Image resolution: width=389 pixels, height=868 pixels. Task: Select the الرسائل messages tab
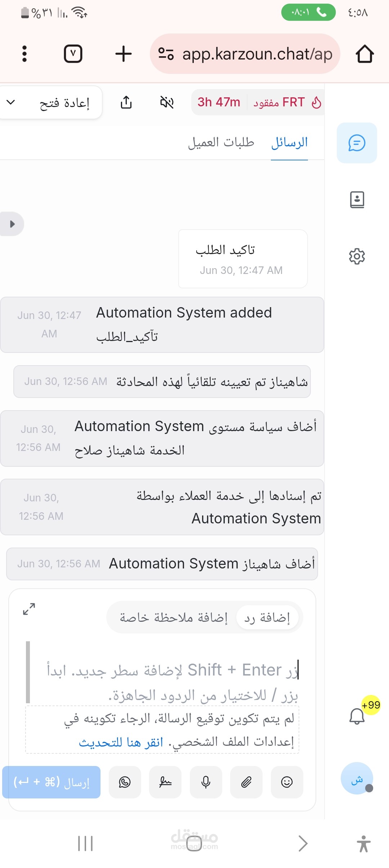(x=289, y=142)
